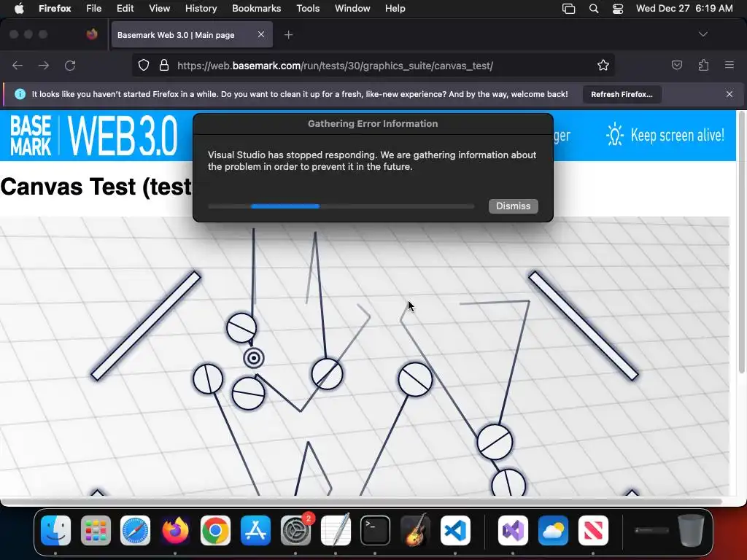This screenshot has width=747, height=560.
Task: Open tracking protection shield icon
Action: coord(144,65)
